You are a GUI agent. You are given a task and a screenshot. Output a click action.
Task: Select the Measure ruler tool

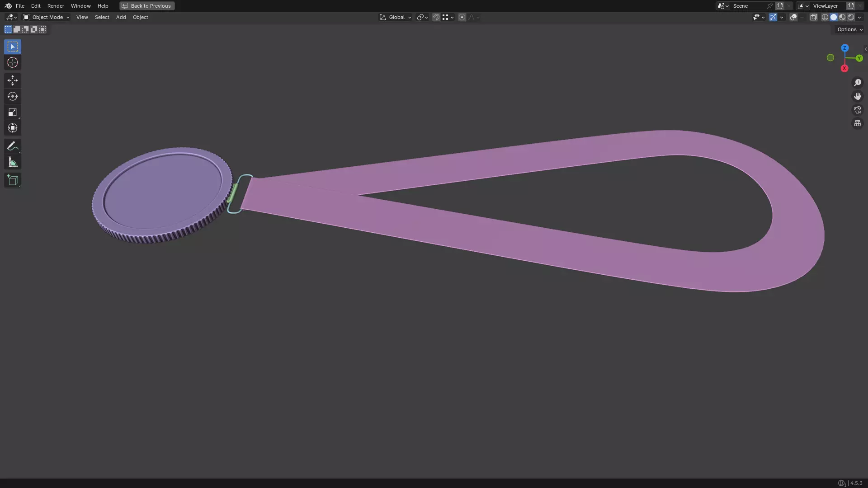pyautogui.click(x=12, y=162)
